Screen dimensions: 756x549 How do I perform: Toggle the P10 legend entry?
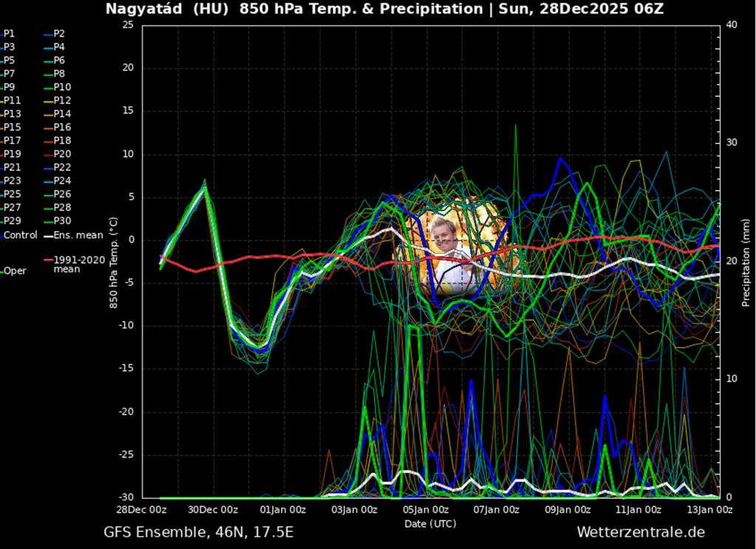click(x=62, y=87)
